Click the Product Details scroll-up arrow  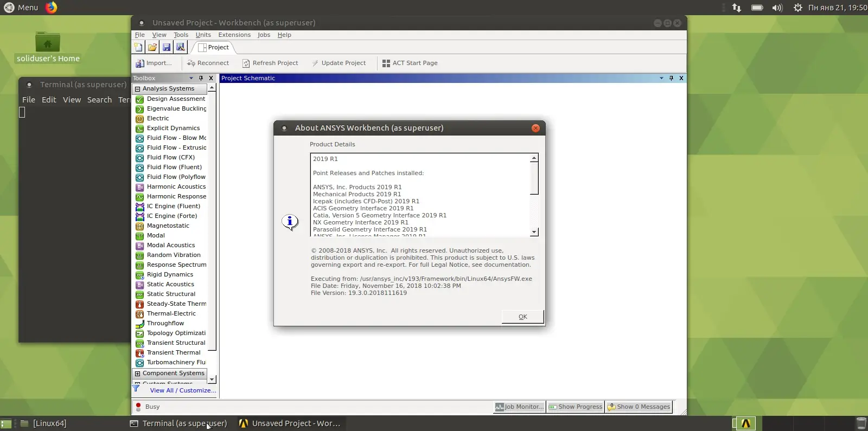coord(534,158)
